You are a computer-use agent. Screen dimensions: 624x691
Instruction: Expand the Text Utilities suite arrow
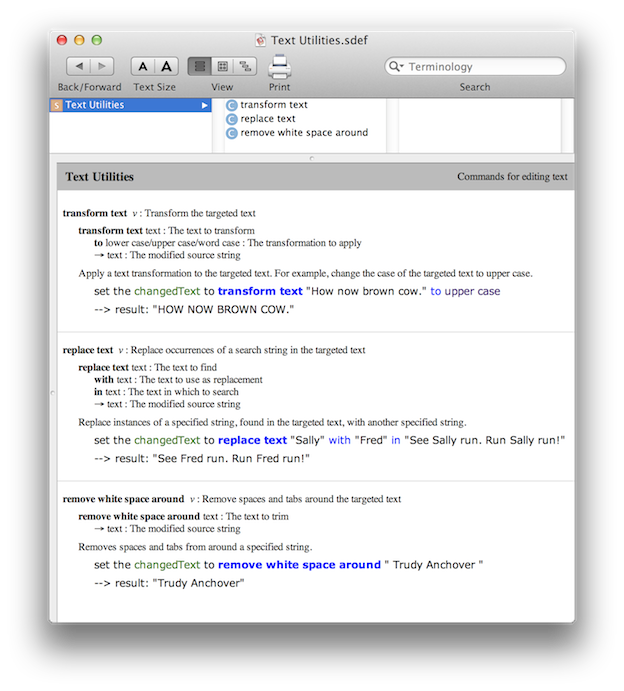point(204,105)
